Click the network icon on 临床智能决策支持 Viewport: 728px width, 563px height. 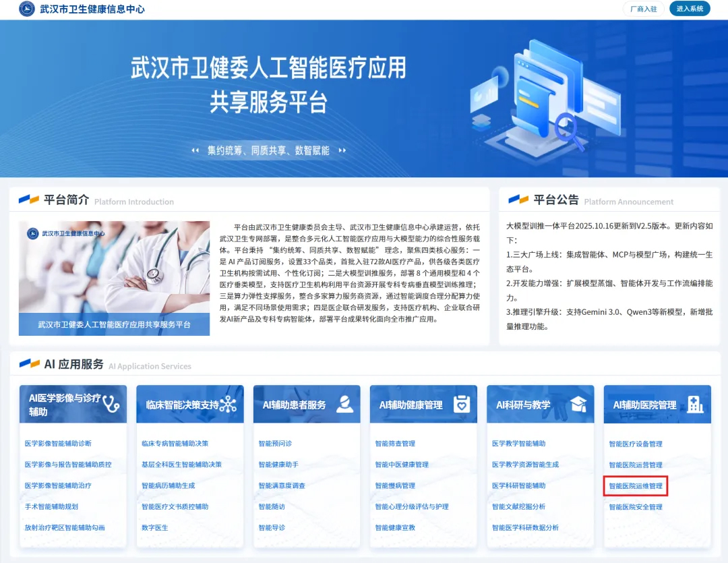228,404
